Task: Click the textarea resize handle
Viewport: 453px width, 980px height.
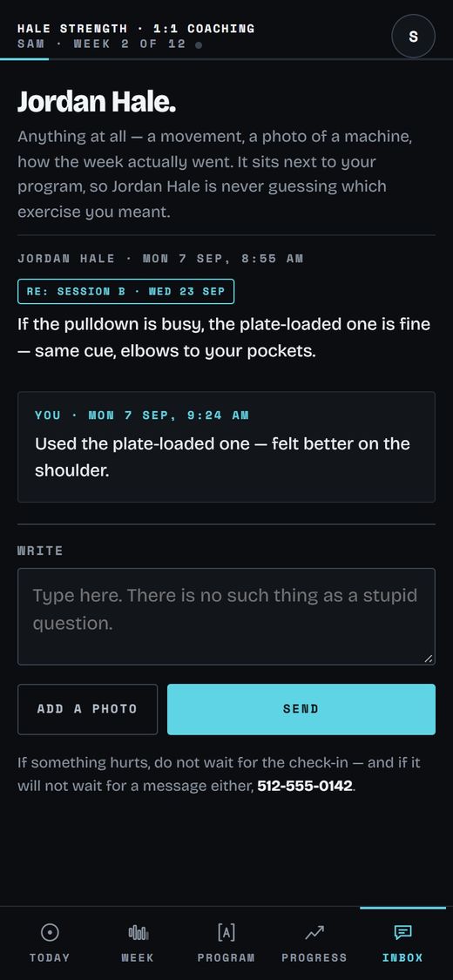Action: pos(428,659)
